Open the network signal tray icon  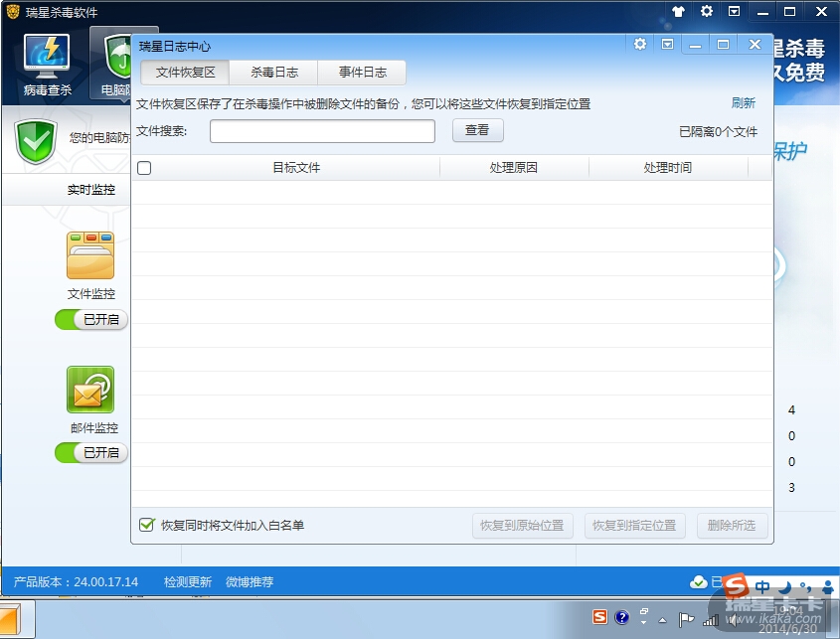point(711,620)
